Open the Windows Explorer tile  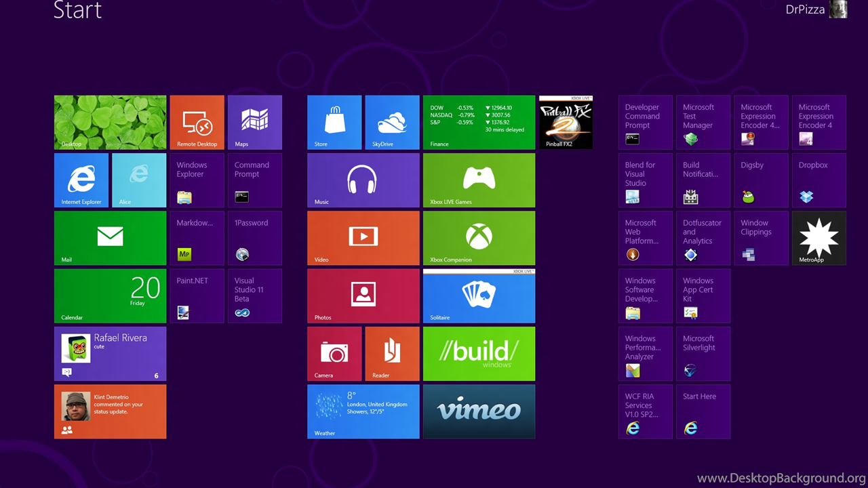point(197,180)
